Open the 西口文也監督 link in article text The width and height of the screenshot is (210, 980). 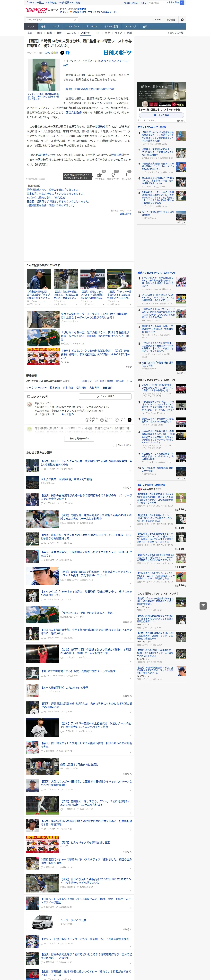tap(74, 113)
